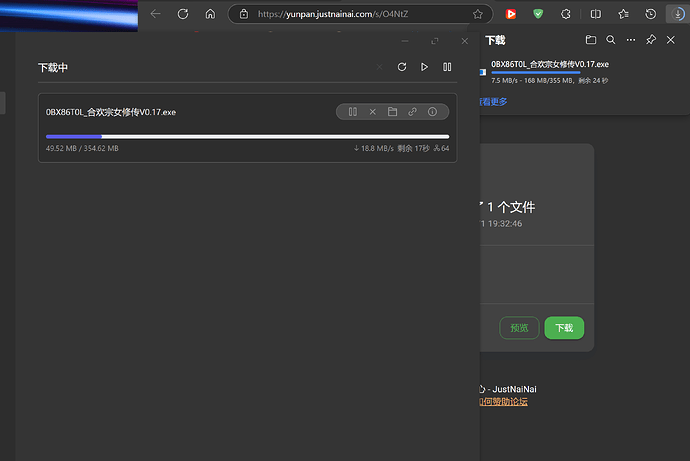This screenshot has height=461, width=690.
Task: Click the 19:32:46 timestamp text
Action: pos(505,223)
